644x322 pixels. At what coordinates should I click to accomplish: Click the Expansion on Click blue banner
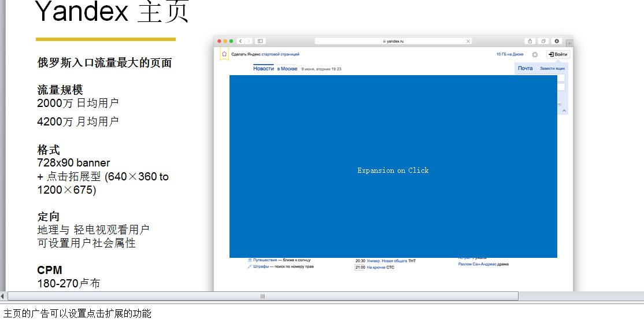pyautogui.click(x=393, y=166)
